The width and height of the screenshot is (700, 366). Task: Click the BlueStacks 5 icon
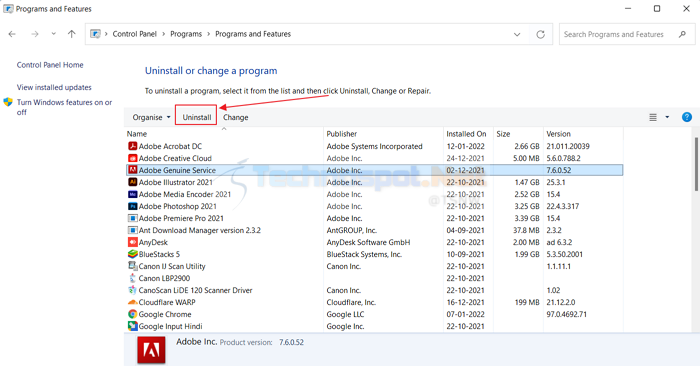coord(132,254)
